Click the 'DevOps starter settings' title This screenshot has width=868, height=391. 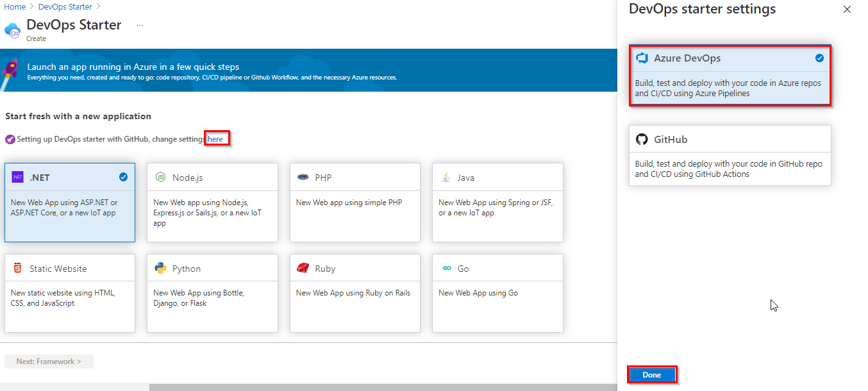703,10
